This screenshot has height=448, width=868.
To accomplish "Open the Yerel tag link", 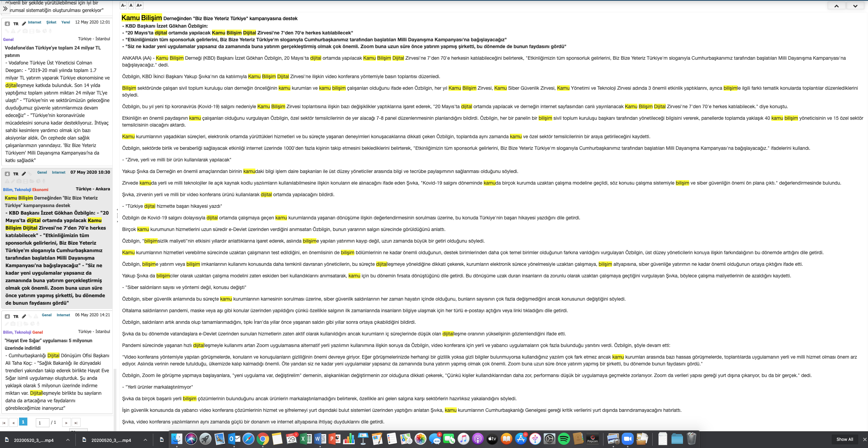I will (x=66, y=23).
